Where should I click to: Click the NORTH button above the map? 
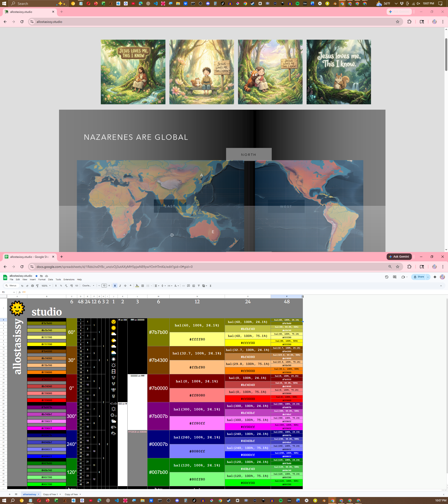pyautogui.click(x=248, y=155)
